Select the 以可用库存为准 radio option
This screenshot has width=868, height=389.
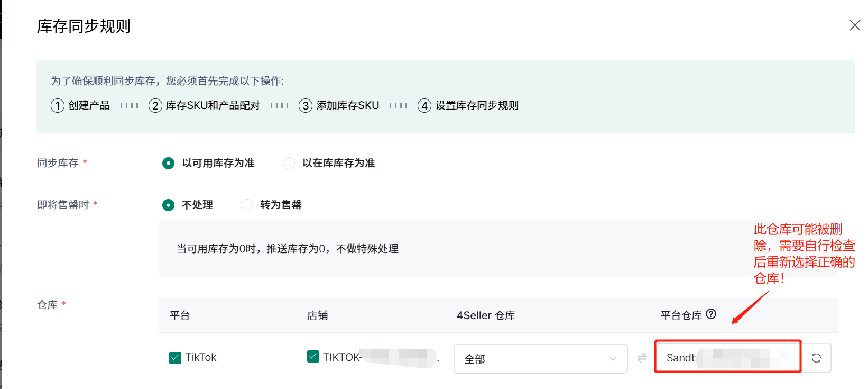[x=168, y=164]
